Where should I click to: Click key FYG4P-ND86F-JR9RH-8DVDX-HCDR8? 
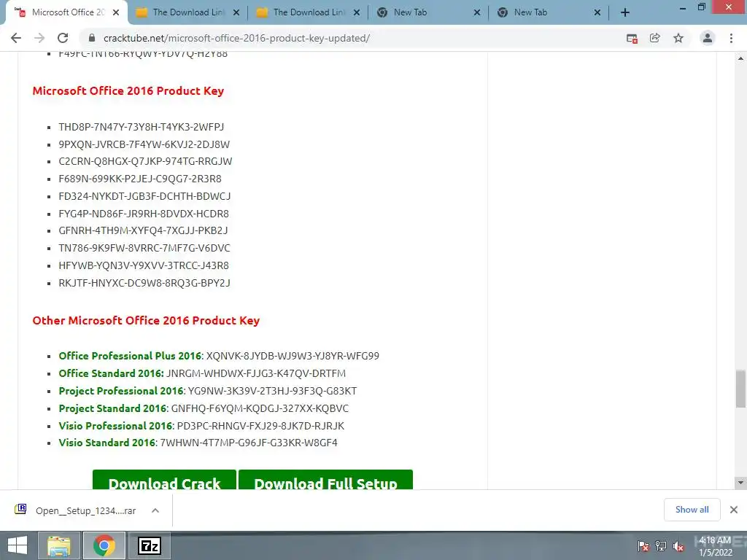coord(144,214)
